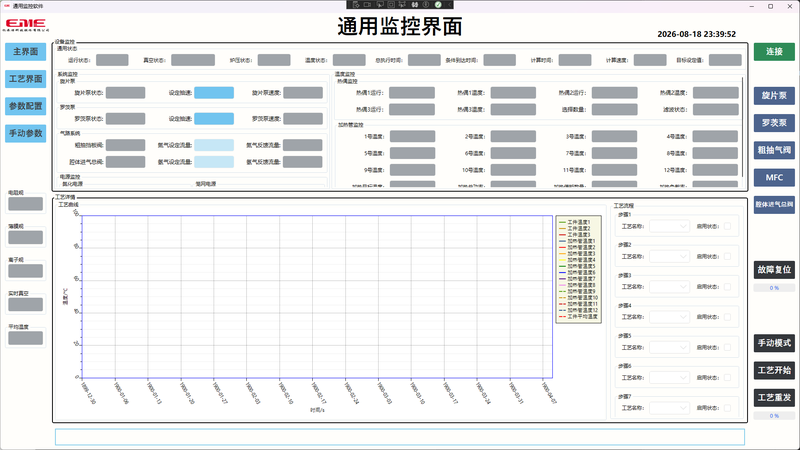
Task: Open the 工艺界面 page
Action: click(x=26, y=79)
